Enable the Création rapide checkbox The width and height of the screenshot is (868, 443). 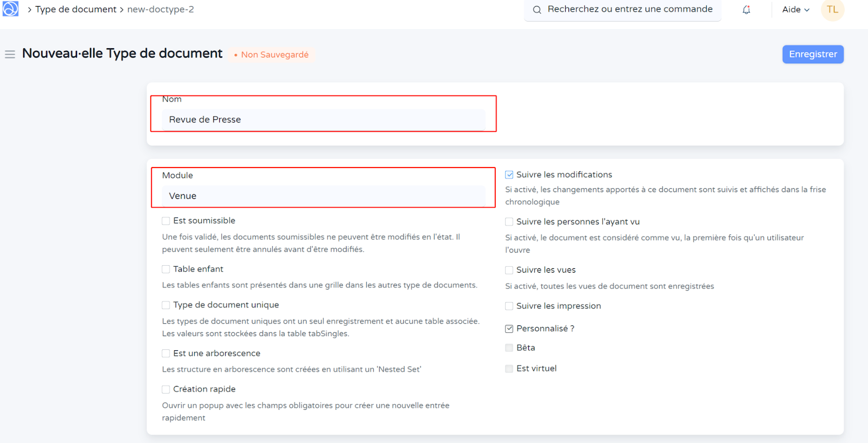[166, 389]
